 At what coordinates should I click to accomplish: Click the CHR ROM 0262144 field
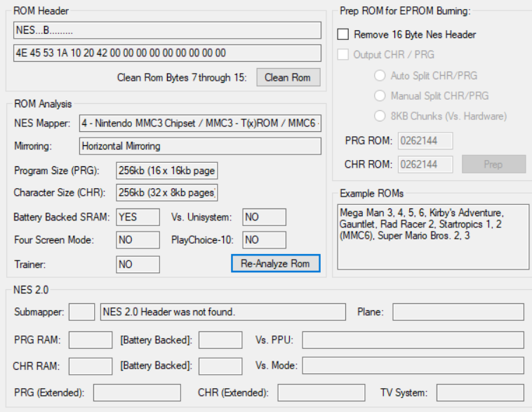click(x=425, y=164)
